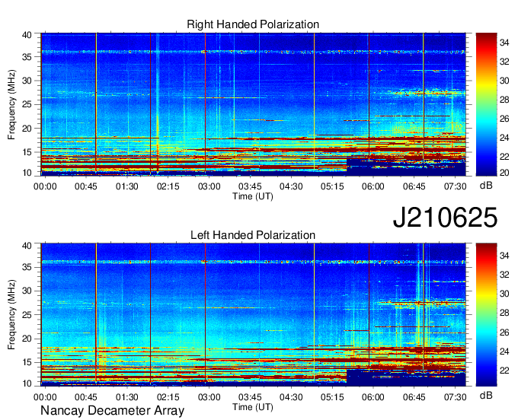Viewport: 518px width, 420px height.
Task: Click 02:15 tick on right-handed plot time axis
Action: coord(168,186)
